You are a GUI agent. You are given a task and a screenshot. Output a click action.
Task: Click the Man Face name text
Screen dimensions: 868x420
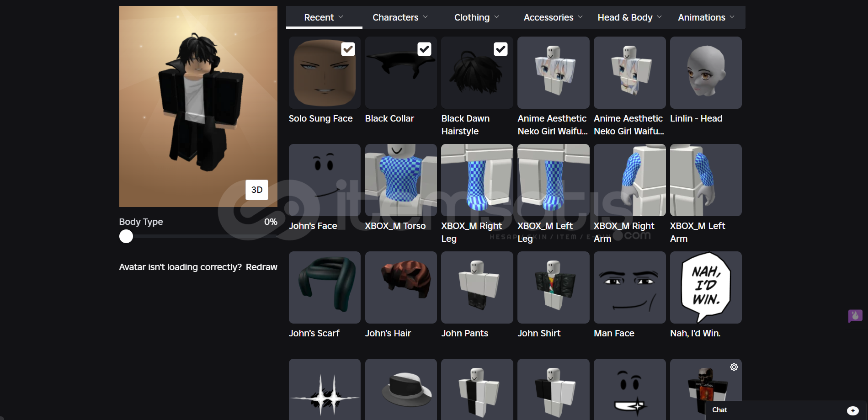click(614, 333)
